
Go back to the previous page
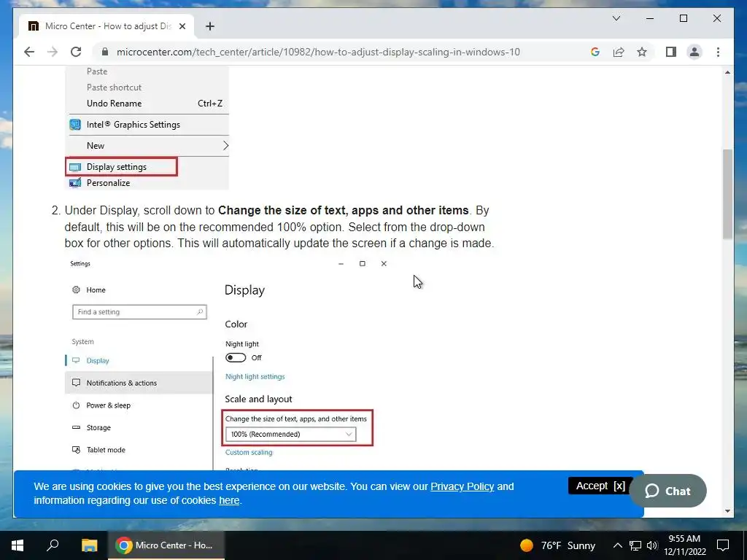coord(29,52)
